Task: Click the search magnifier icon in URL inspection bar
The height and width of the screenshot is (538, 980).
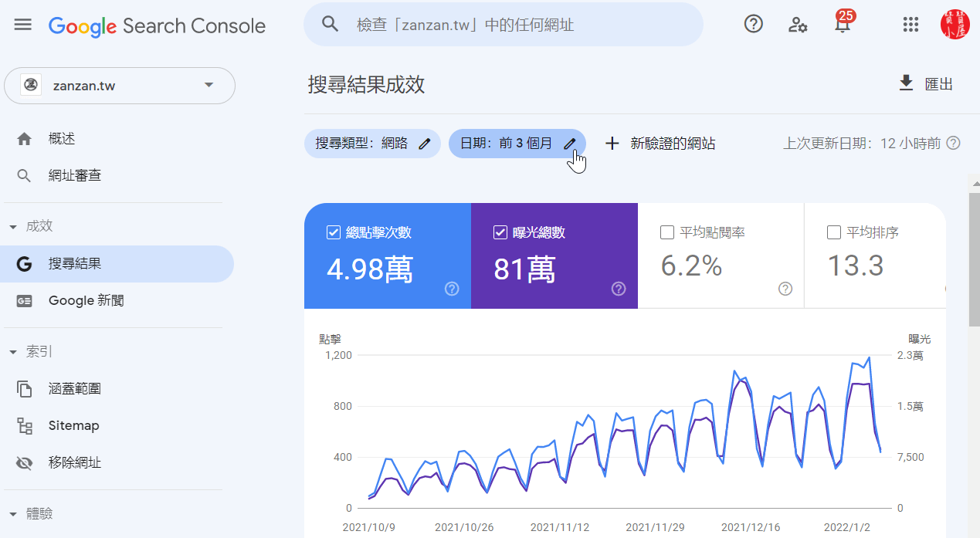Action: tap(331, 25)
